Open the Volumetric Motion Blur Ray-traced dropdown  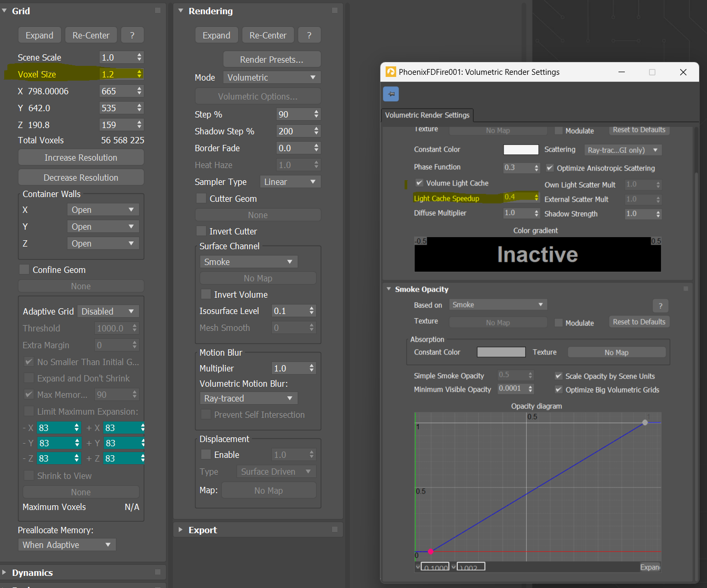point(249,398)
